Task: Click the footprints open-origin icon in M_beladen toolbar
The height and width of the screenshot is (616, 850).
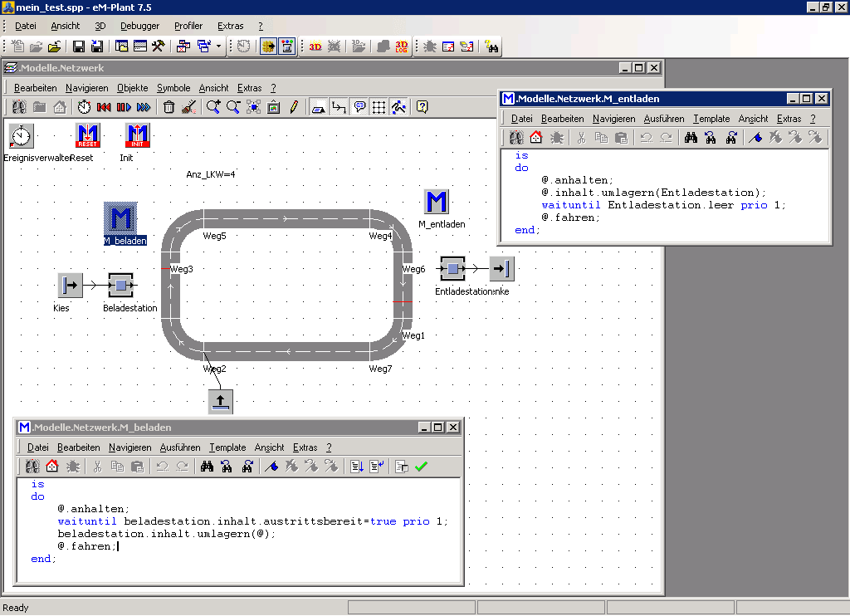Action: pyautogui.click(x=32, y=467)
